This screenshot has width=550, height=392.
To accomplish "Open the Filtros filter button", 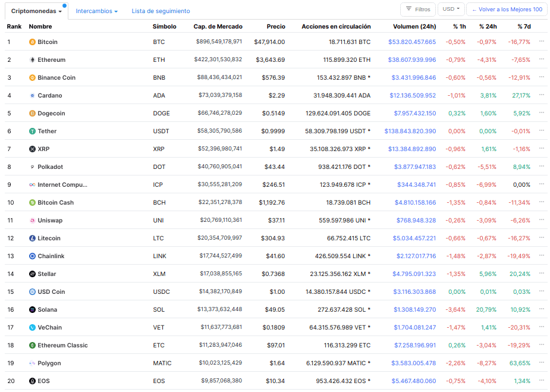I will 418,9.
